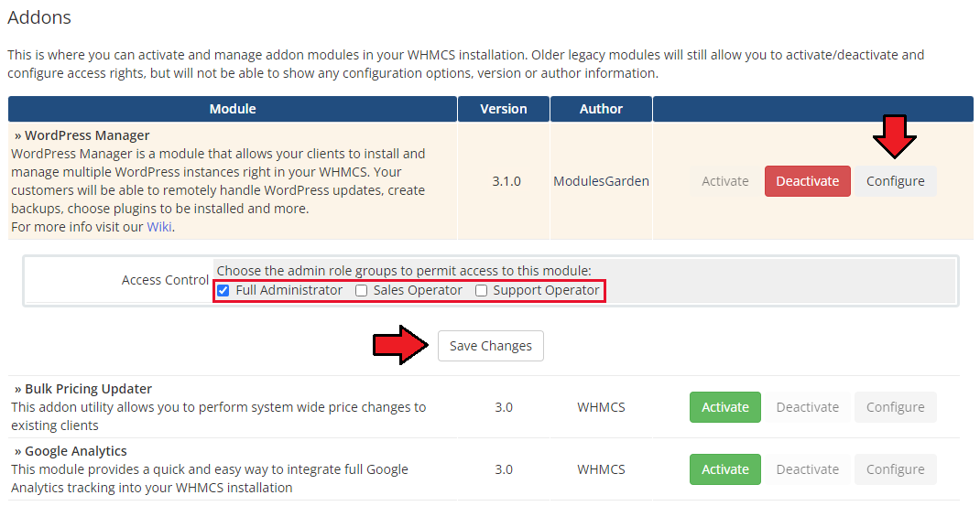Click the 'Choose the admin role groups' text
The height and width of the screenshot is (506, 980).
click(404, 271)
